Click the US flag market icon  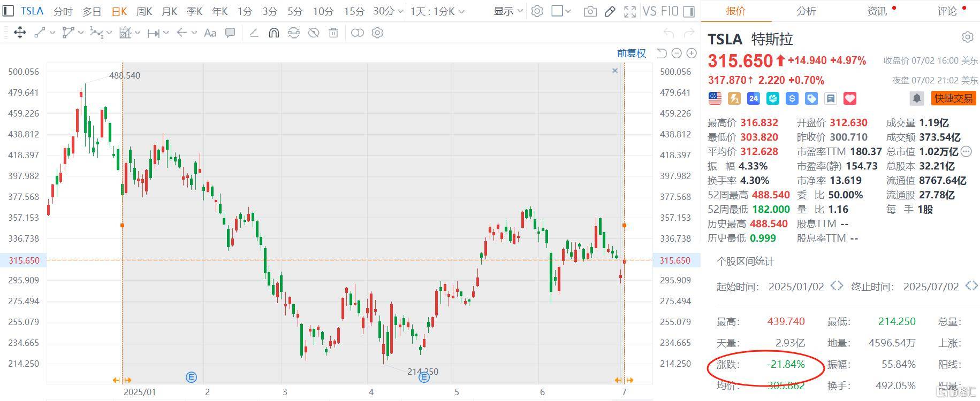click(715, 98)
